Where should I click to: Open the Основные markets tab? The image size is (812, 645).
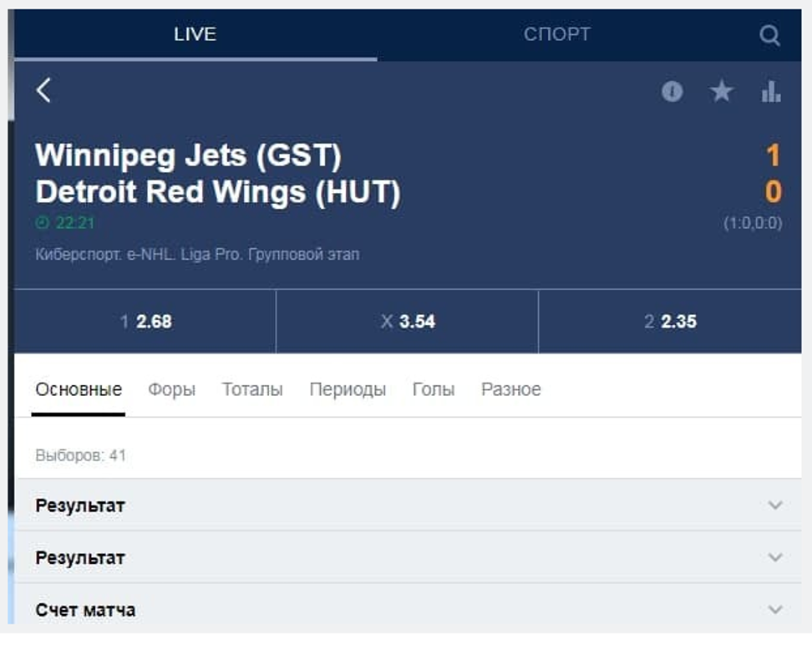[79, 389]
